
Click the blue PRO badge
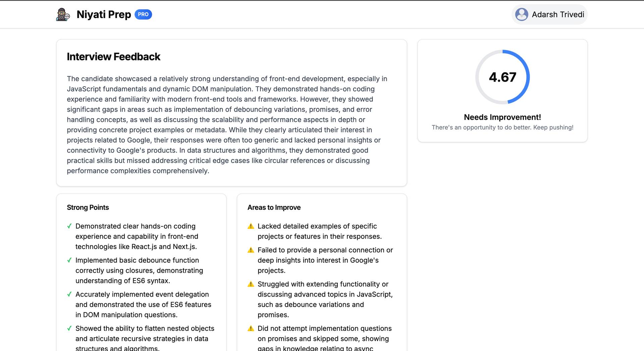coord(143,14)
